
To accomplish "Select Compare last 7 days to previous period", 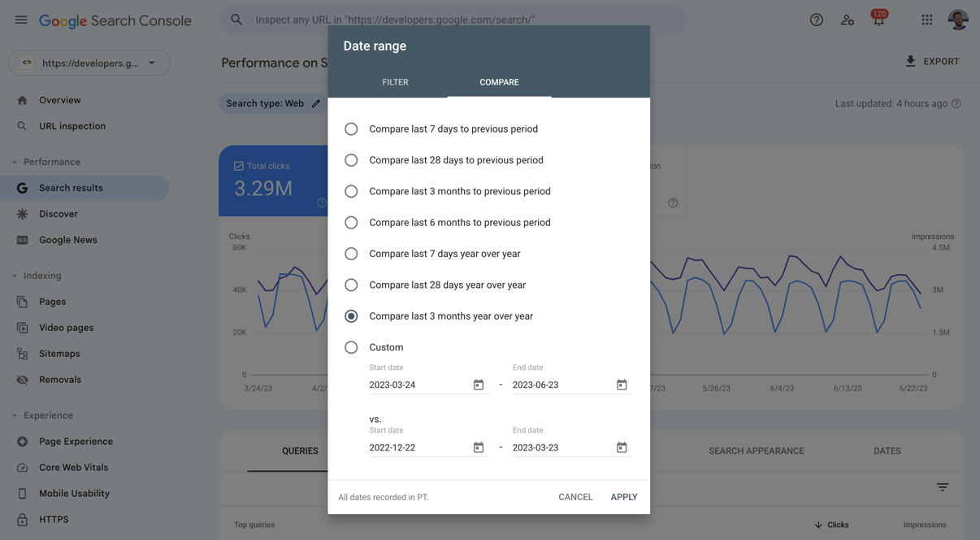I will [x=351, y=128].
